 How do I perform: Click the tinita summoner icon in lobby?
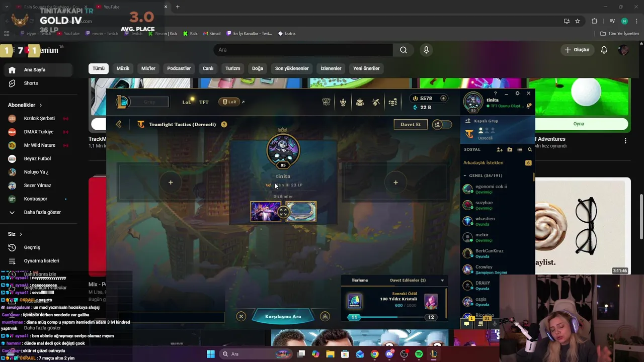pyautogui.click(x=283, y=150)
